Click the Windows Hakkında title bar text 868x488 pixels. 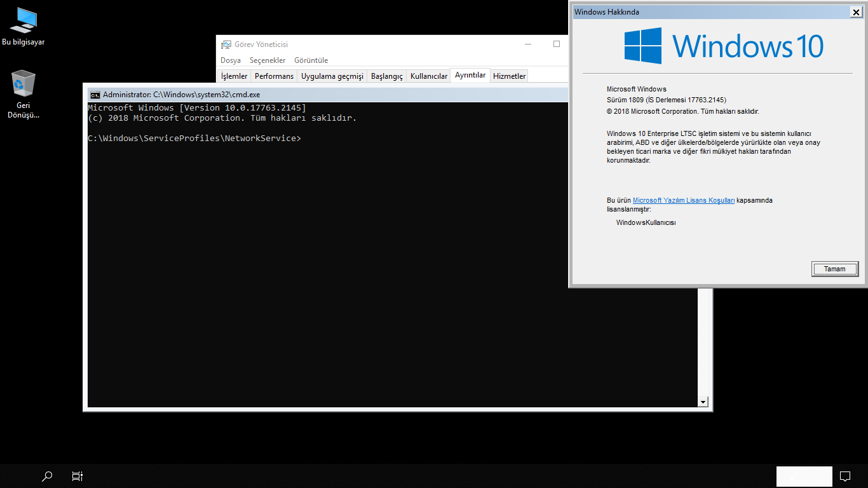tap(607, 12)
